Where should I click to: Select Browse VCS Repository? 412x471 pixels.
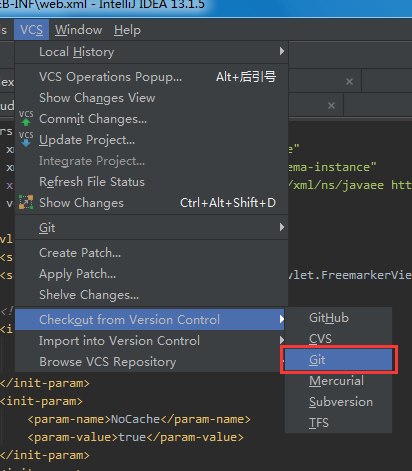click(150, 362)
